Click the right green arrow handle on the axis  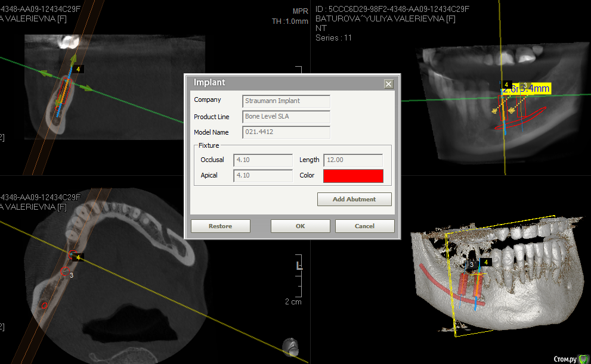click(x=88, y=89)
